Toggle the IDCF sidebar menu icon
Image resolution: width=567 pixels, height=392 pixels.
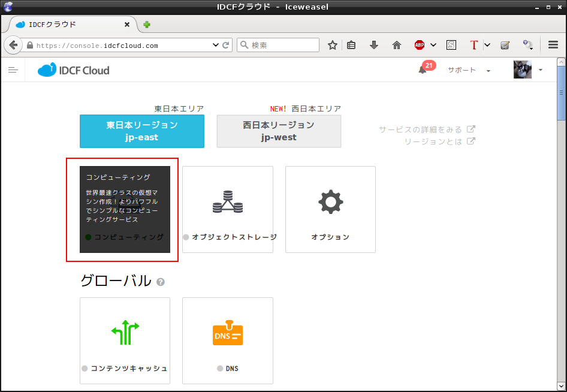pyautogui.click(x=13, y=70)
